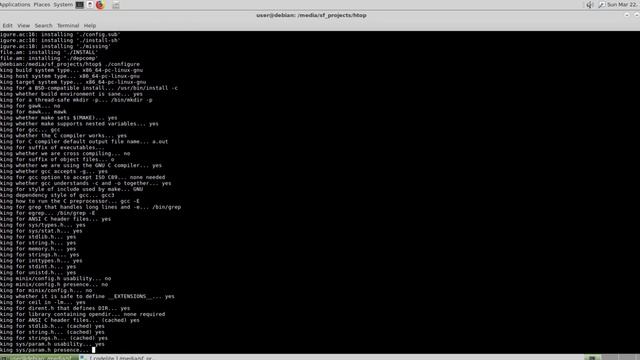Open the terminal Edit menu
Image resolution: width=640 pixels, height=360 pixels.
(x=7, y=25)
